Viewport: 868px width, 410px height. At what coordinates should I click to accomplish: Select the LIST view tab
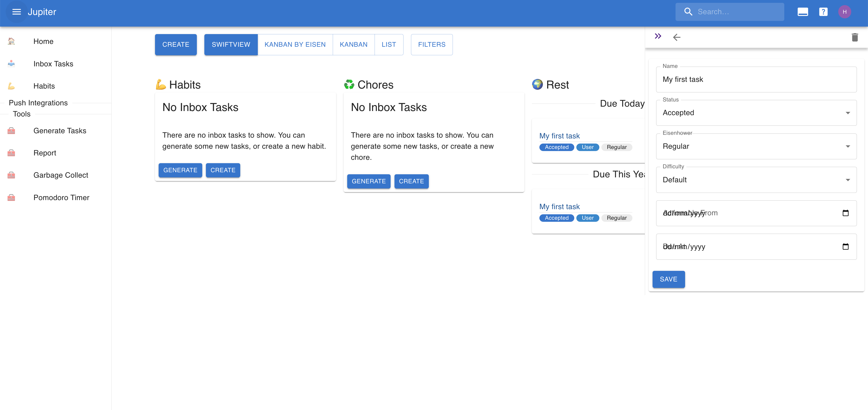click(x=389, y=44)
